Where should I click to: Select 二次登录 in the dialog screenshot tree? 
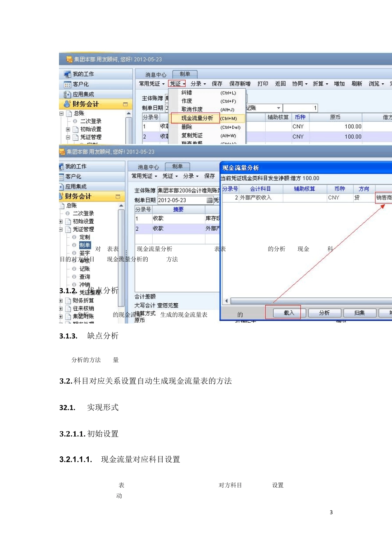pos(83,213)
